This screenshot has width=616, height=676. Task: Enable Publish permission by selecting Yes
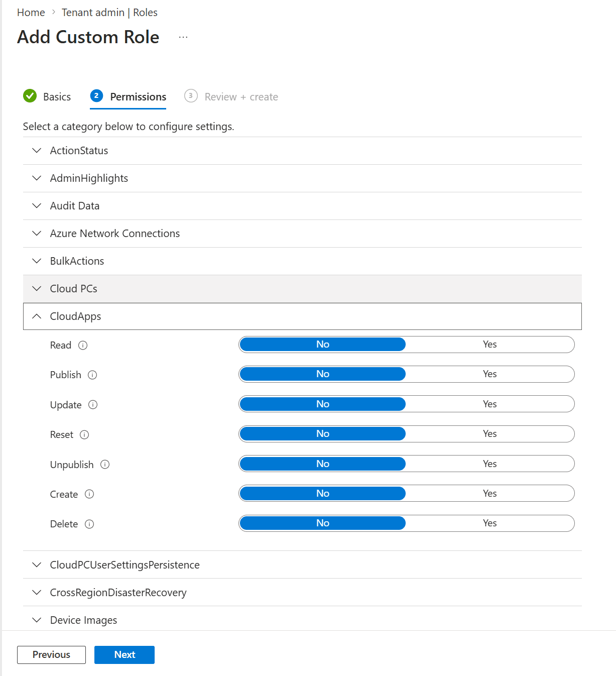click(489, 374)
